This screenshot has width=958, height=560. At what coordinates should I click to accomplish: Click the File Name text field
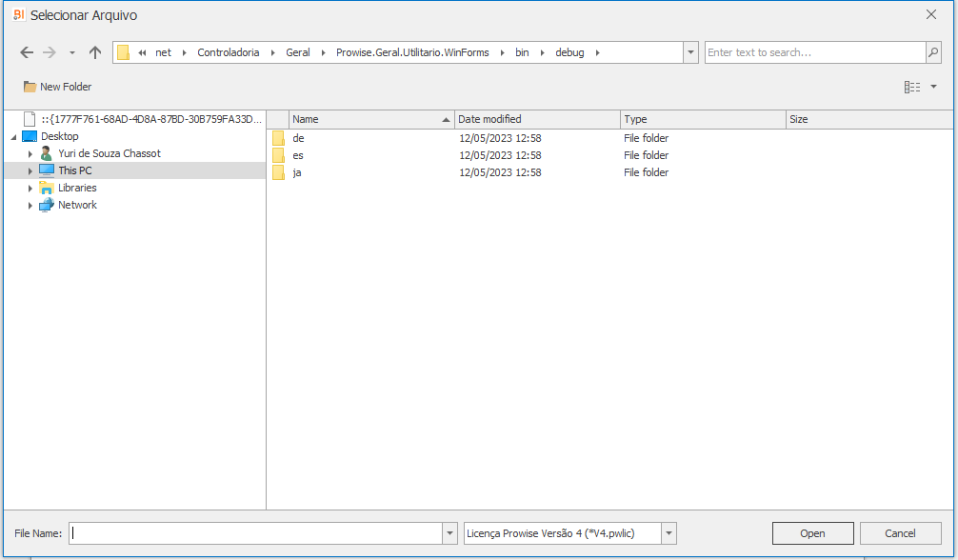tap(255, 533)
